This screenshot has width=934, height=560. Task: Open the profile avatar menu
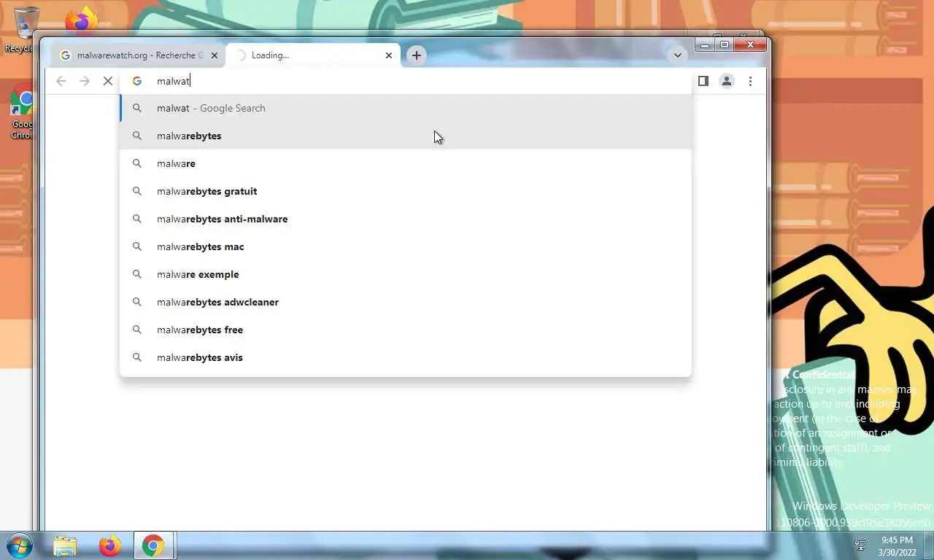tap(727, 81)
